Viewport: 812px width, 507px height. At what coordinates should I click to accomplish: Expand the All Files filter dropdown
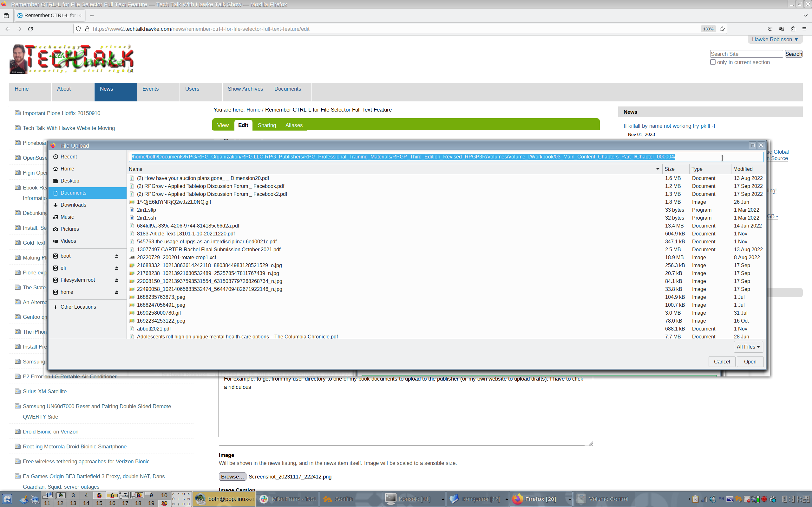pyautogui.click(x=748, y=347)
